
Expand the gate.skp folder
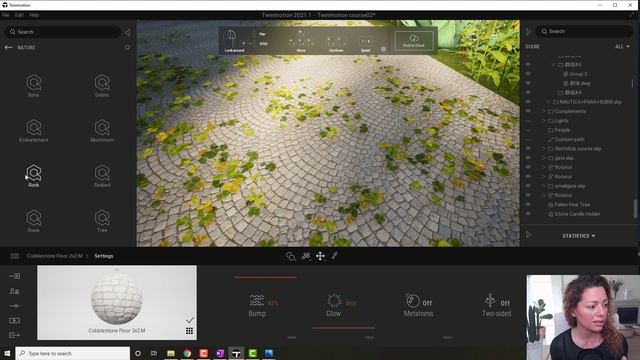(544, 158)
